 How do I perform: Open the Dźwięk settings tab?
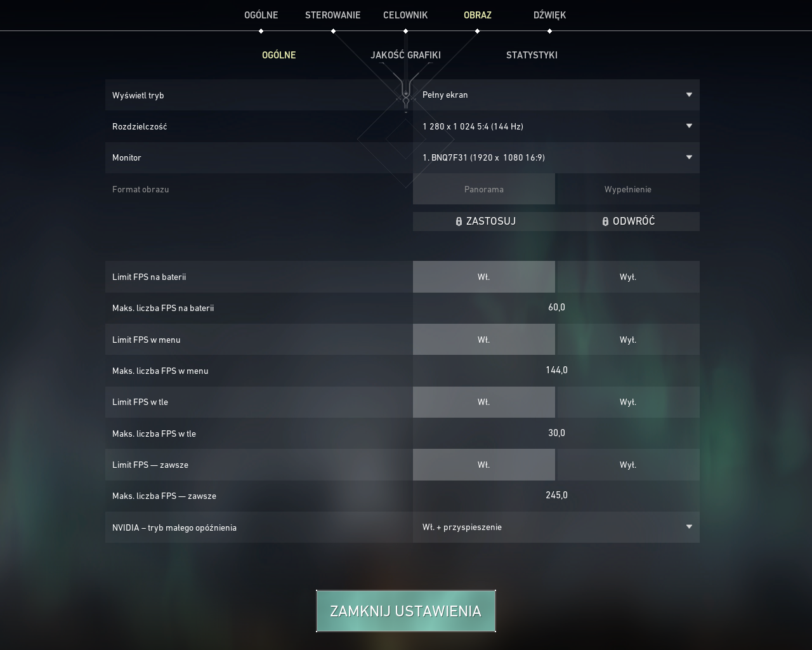[x=549, y=15]
